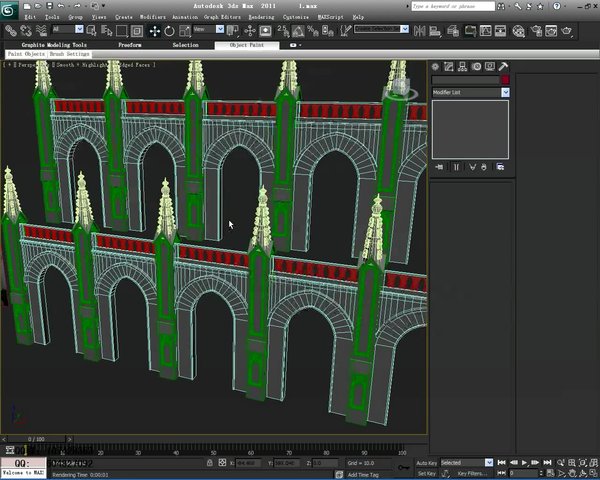Open the Material Editor icon
The width and height of the screenshot is (600, 480).
(x=518, y=31)
